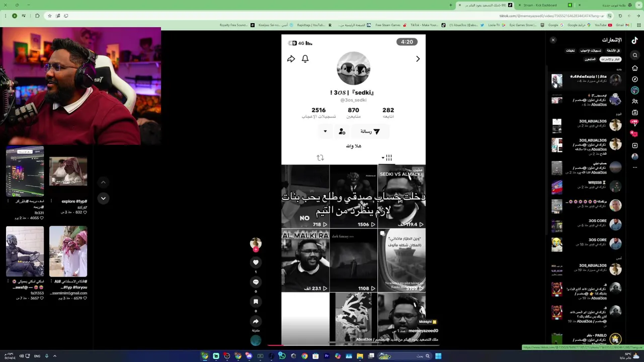644x362 pixels.
Task: Select the Comments notifications filter
Action: pos(570,51)
